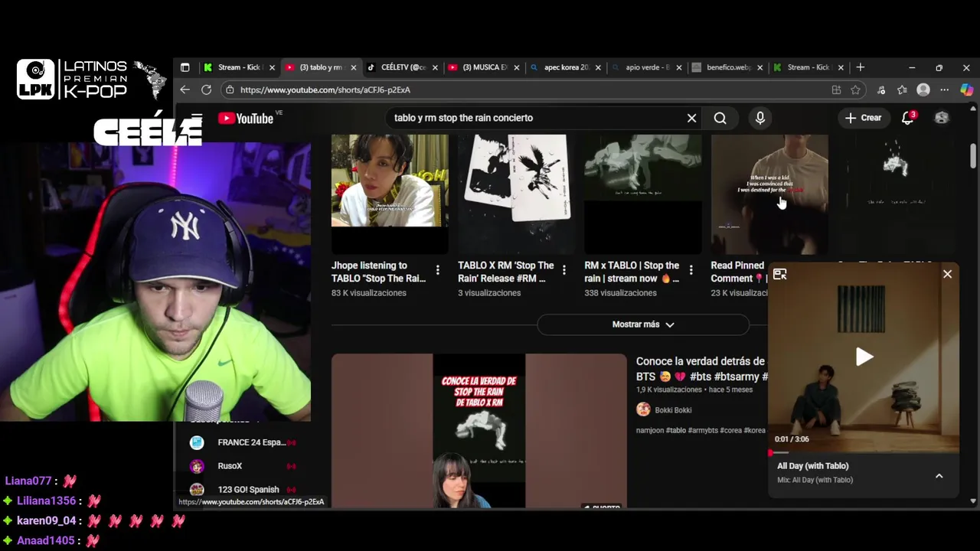Go back with the browser back arrow
The image size is (980, 551).
pyautogui.click(x=185, y=90)
